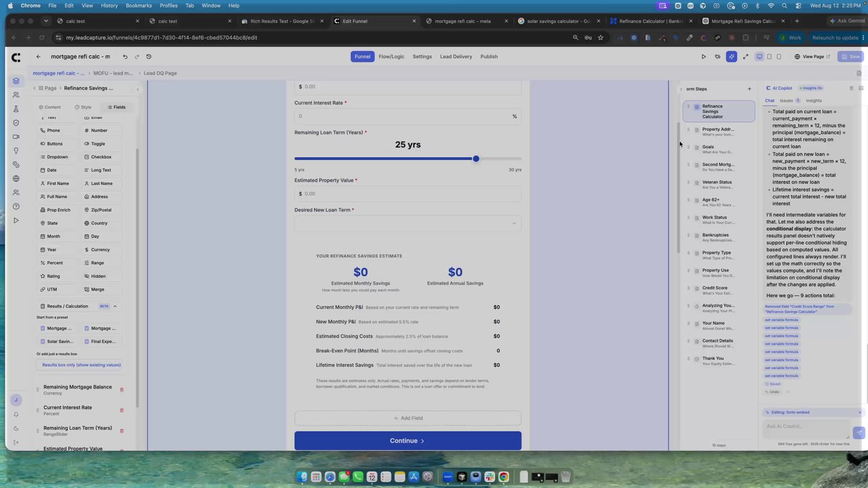This screenshot has height=488, width=868.
Task: Collapse the left panel with chevron
Action: click(x=138, y=89)
